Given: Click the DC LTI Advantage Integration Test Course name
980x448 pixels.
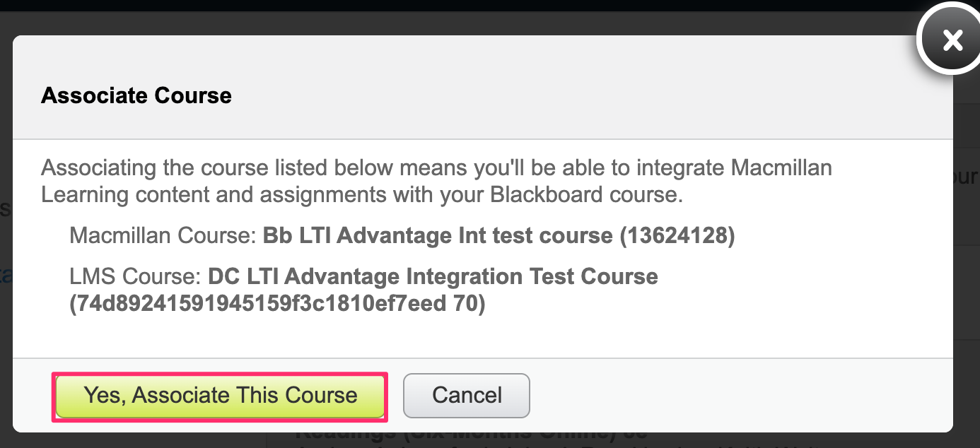Looking at the screenshot, I should click(432, 276).
